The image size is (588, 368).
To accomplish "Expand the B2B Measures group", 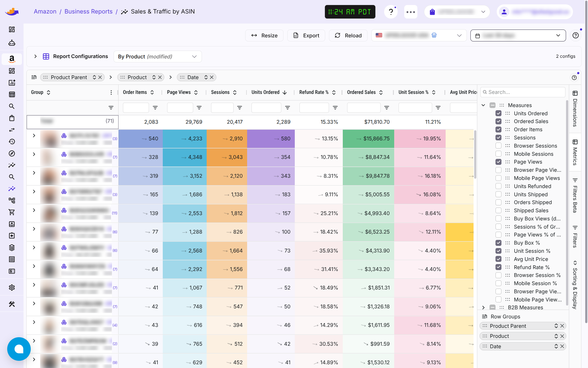I will click(483, 307).
